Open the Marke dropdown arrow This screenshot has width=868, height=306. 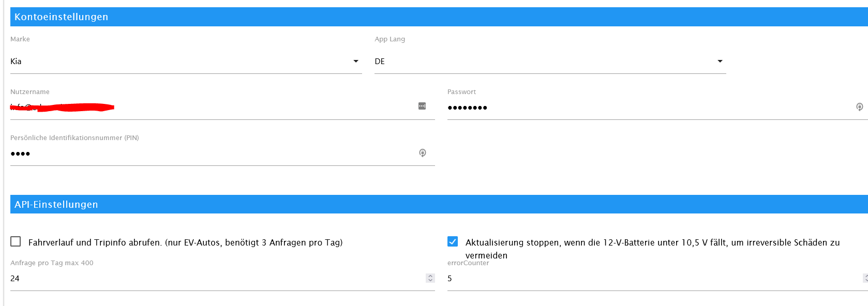(356, 62)
